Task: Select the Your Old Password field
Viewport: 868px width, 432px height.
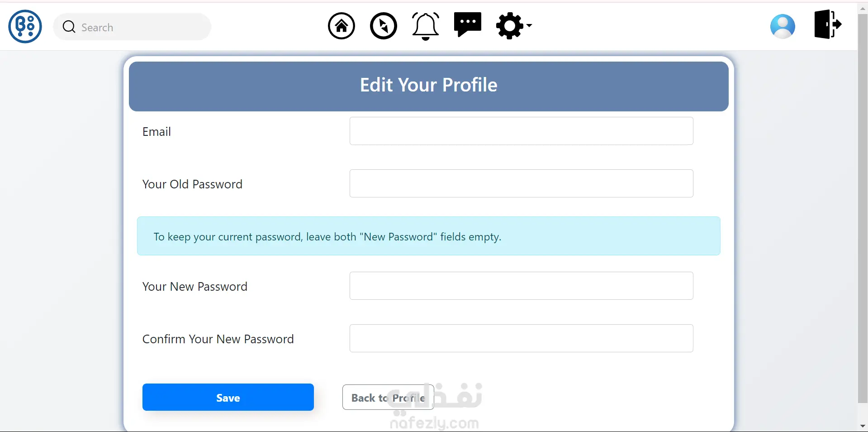Action: coord(521,183)
